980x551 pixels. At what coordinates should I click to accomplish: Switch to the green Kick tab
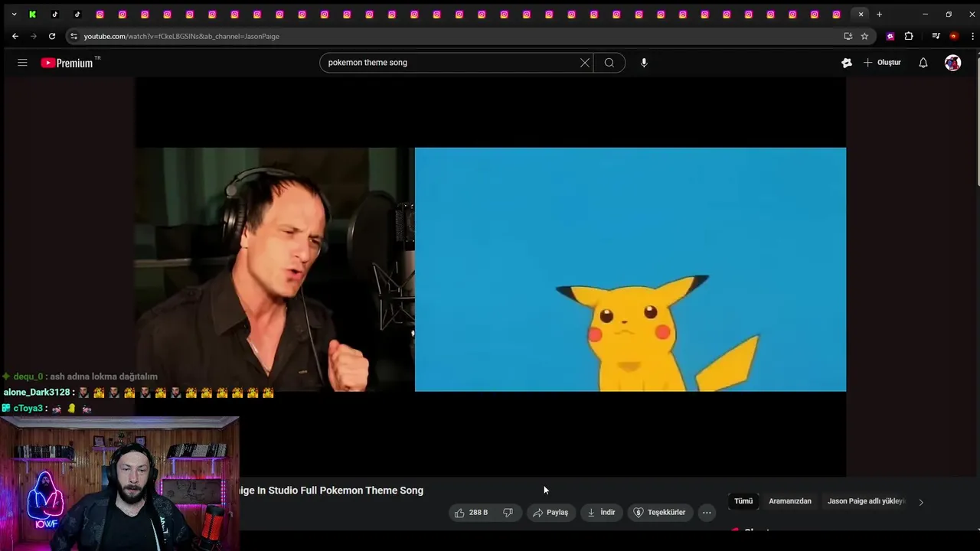(32, 15)
